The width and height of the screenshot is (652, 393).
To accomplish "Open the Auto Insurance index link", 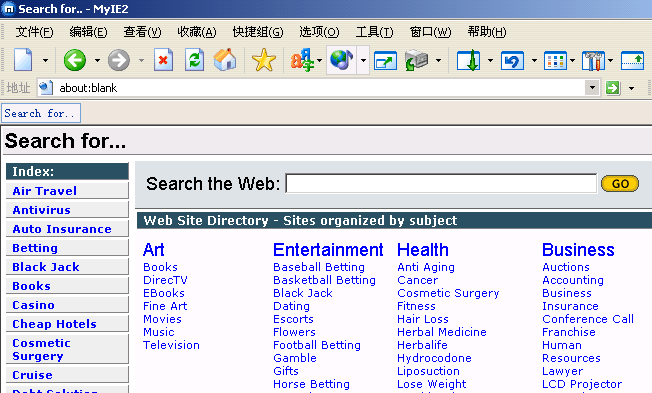I will [62, 229].
